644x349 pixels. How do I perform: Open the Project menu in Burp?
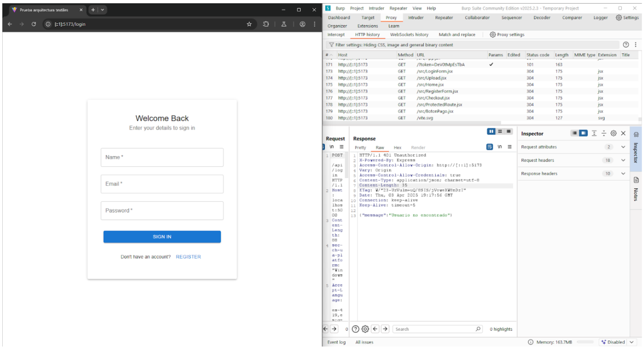(357, 8)
